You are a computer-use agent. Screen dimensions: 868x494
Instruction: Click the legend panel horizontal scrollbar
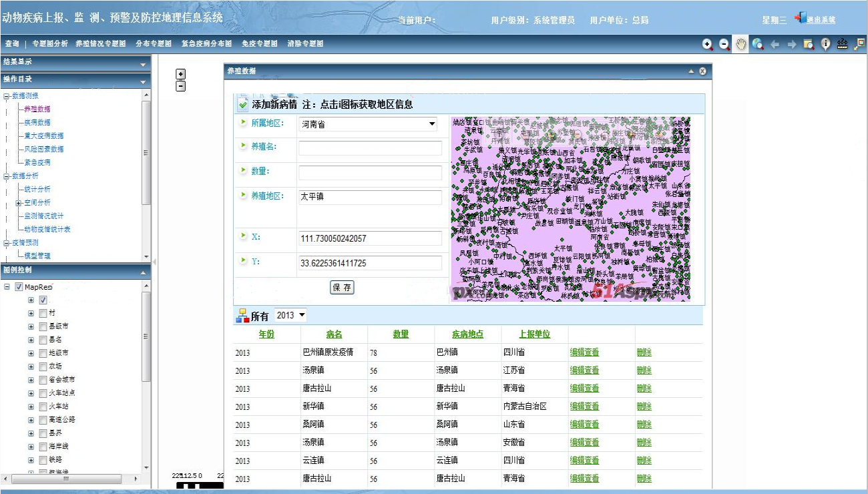(65, 479)
